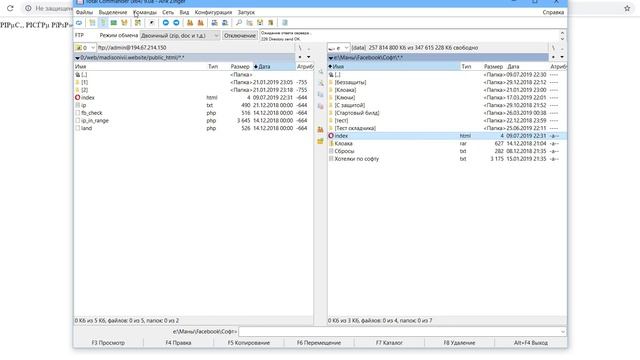The width and height of the screenshot is (640, 360).
Task: Select folder [Стартовый билд] in right panel
Action: tap(447, 113)
